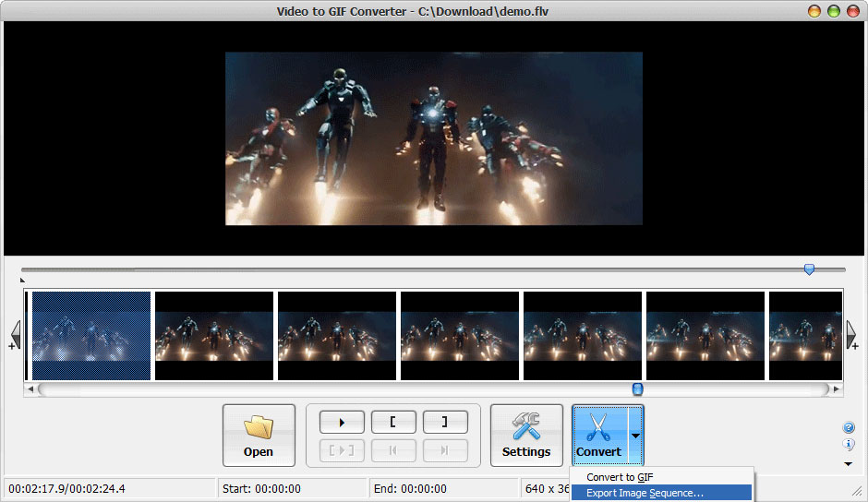Click the current time 00:02:17.9/00:02:24.4 status

pos(67,489)
